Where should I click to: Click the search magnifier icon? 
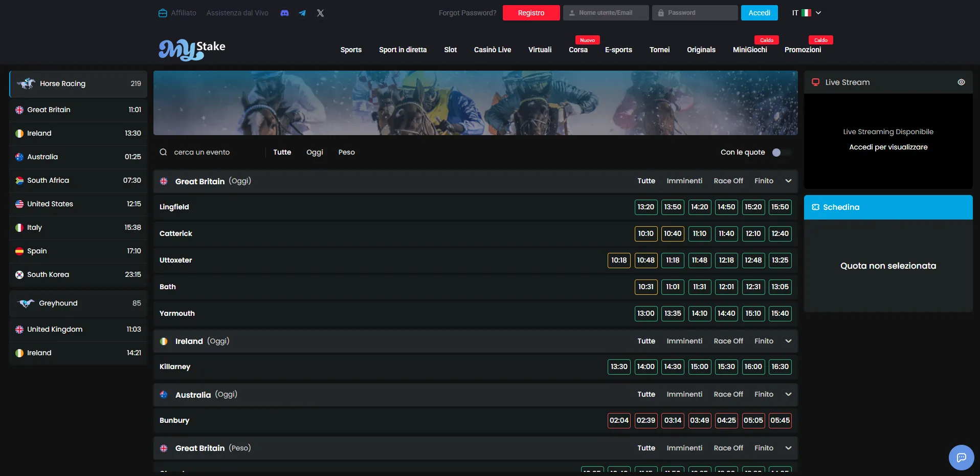pos(163,152)
